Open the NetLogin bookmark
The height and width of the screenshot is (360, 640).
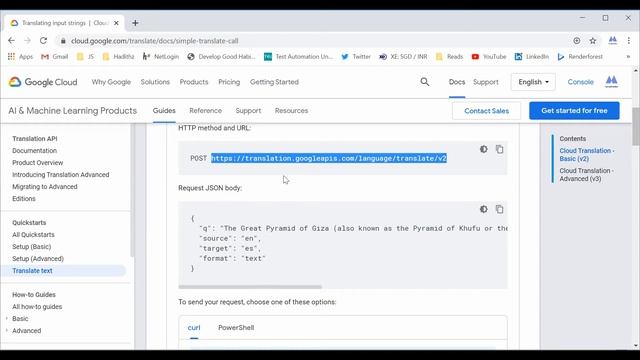[161, 57]
